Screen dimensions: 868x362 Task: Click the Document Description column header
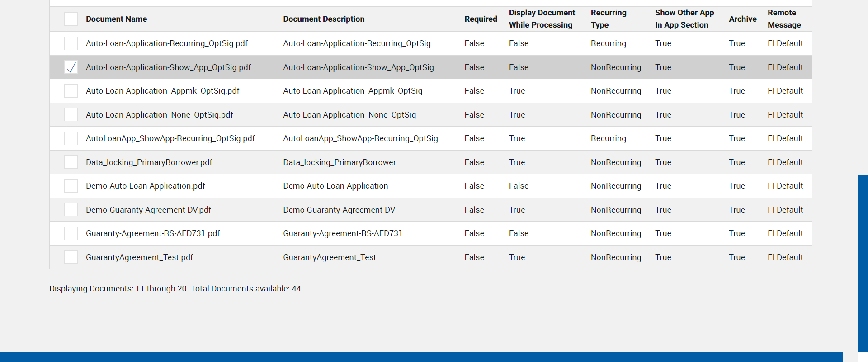coord(324,19)
